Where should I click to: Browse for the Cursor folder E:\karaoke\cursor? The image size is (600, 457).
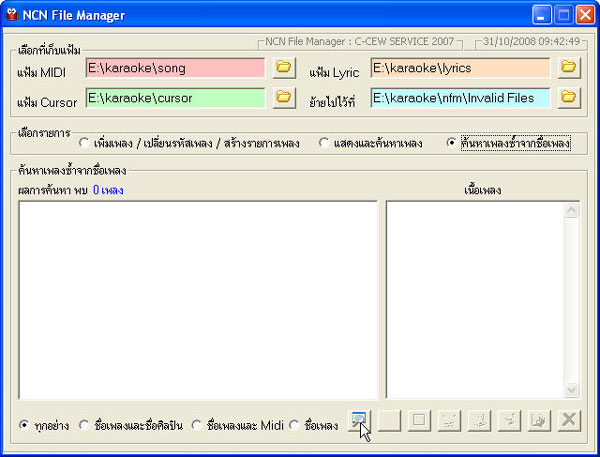pyautogui.click(x=284, y=98)
